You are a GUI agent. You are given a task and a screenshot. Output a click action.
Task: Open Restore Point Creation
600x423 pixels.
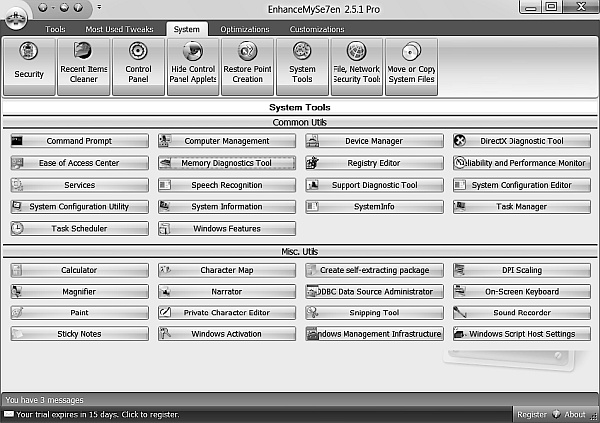tap(248, 66)
